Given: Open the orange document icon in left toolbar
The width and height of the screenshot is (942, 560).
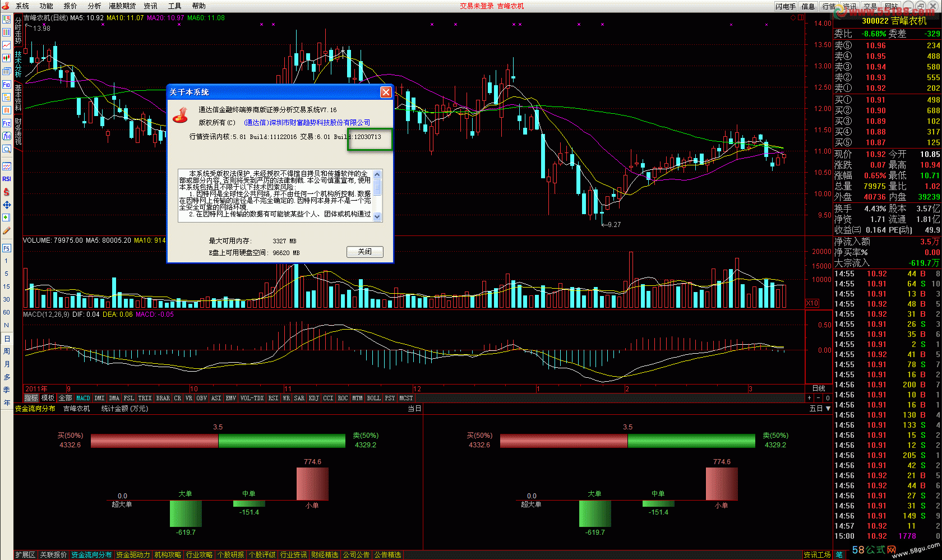Looking at the screenshot, I should pyautogui.click(x=7, y=110).
